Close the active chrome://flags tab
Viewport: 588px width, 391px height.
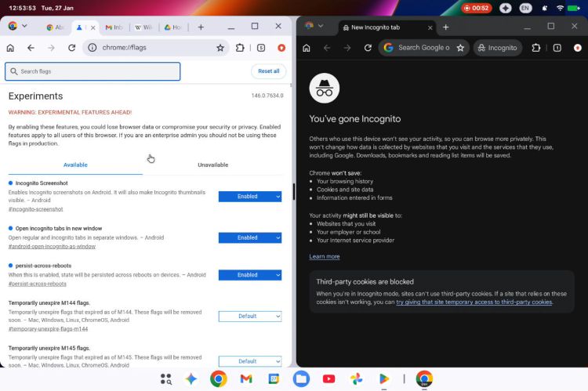pos(93,27)
